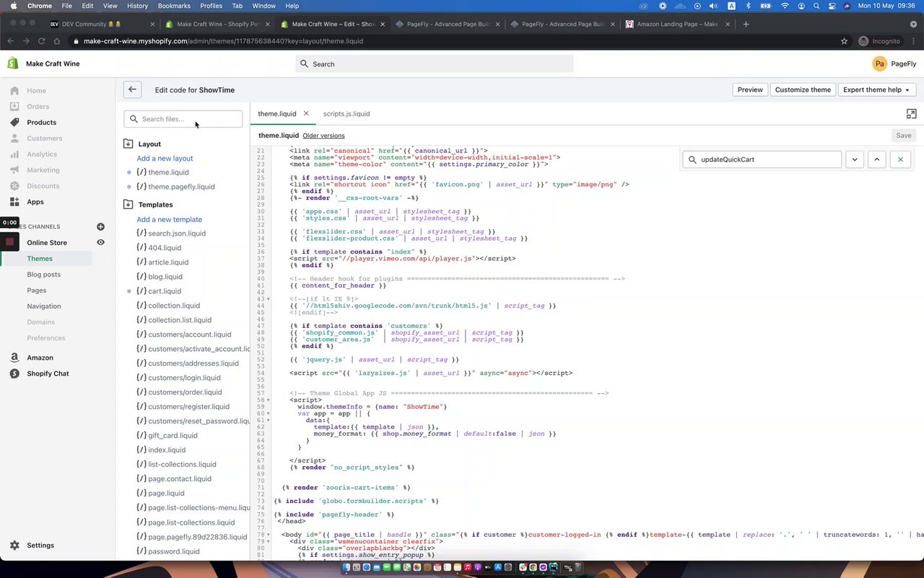Collapse the Layout folder
Image resolution: width=924 pixels, height=578 pixels.
point(128,144)
